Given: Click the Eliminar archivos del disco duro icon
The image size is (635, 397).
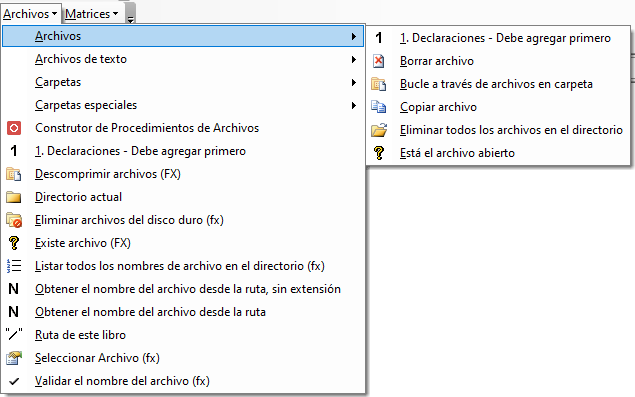Looking at the screenshot, I should click(x=14, y=220).
